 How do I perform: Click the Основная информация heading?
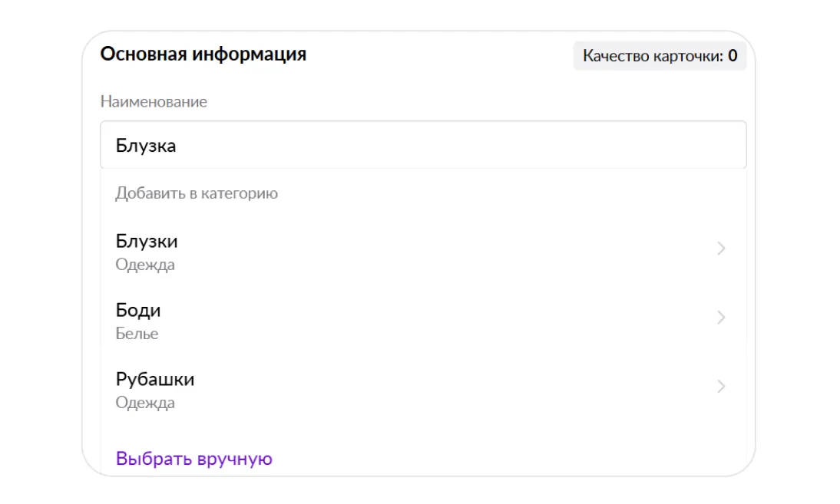click(x=203, y=54)
